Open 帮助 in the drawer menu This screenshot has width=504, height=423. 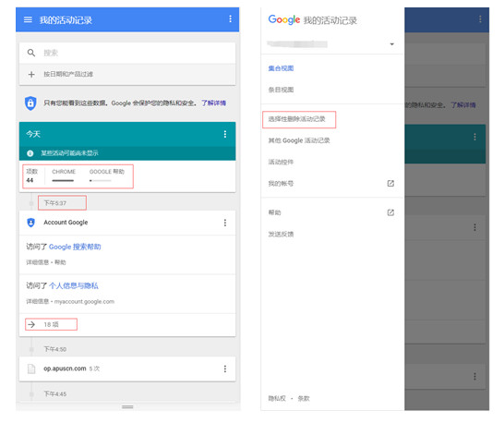pos(274,212)
